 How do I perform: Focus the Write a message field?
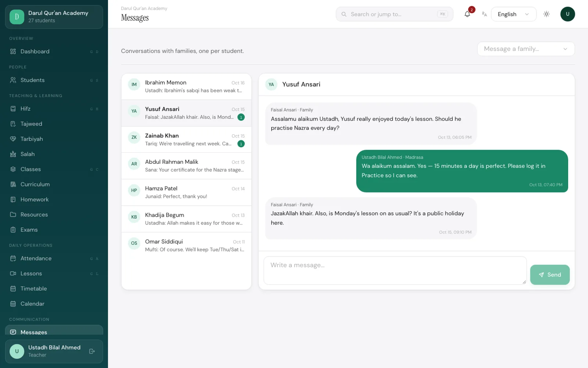point(395,270)
